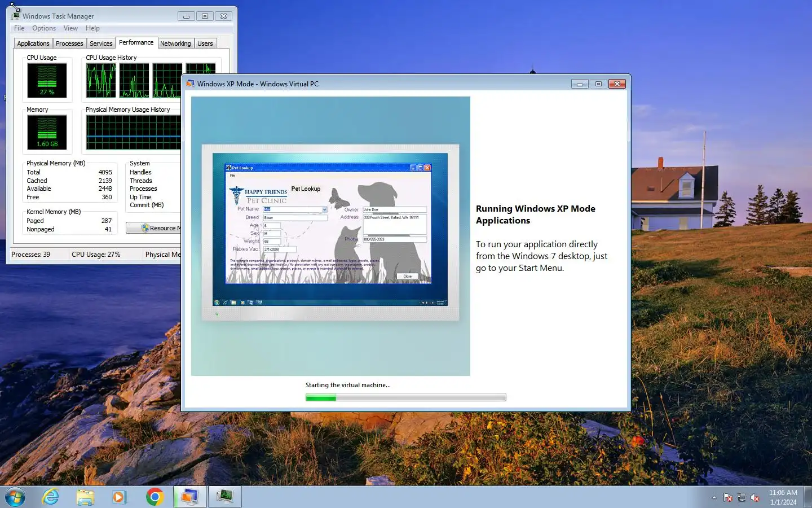Click the Threads label under System
This screenshot has width=812, height=508.
point(141,181)
